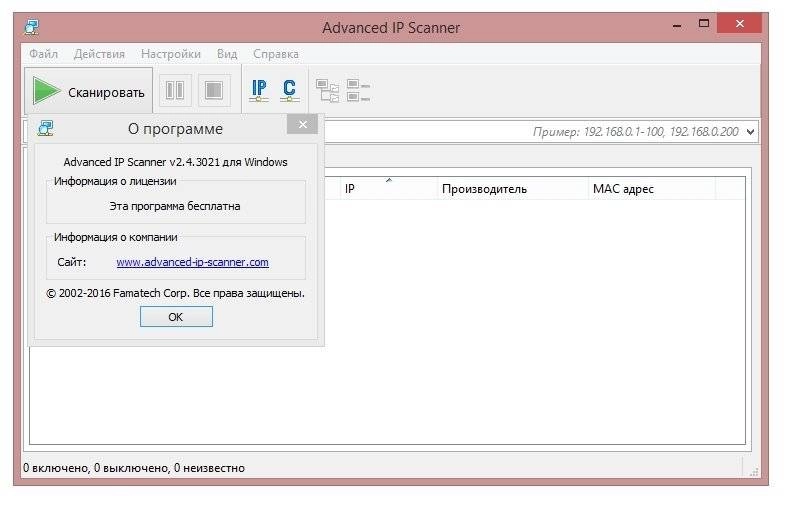Screen dimensions: 786x505
Task: Open the www.advanced-ip-scanner.com link
Action: tap(192, 262)
